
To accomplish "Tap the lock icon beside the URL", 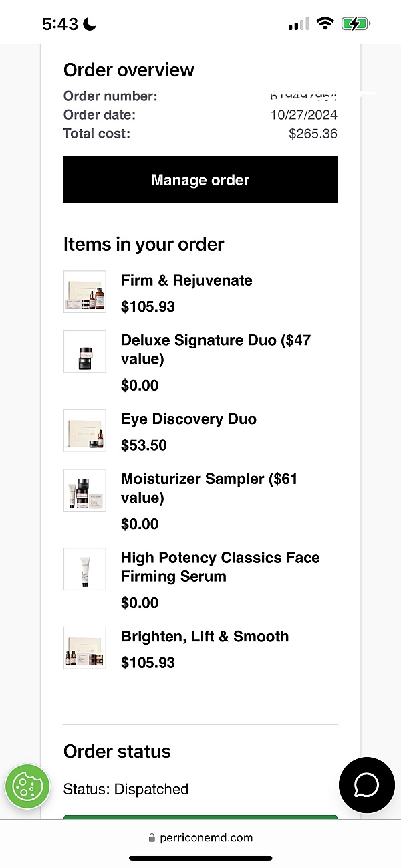I will click(152, 838).
